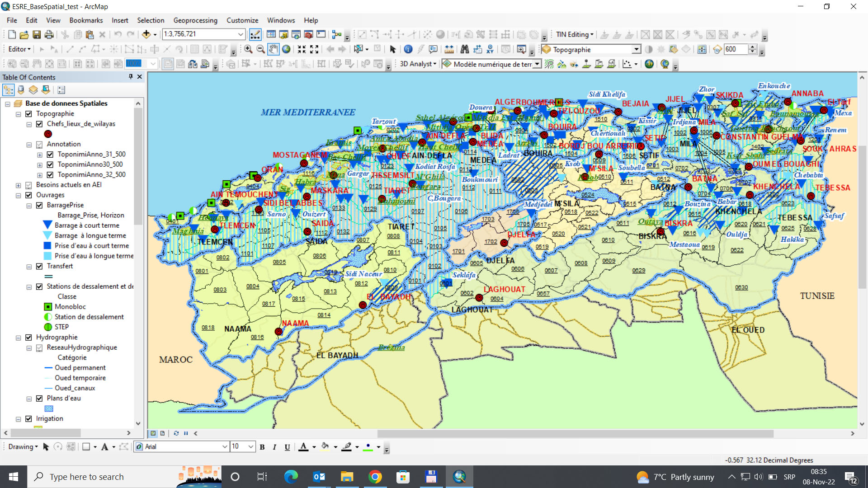Expand the Besoins actuels en AEI group
868x488 pixels.
coord(18,185)
